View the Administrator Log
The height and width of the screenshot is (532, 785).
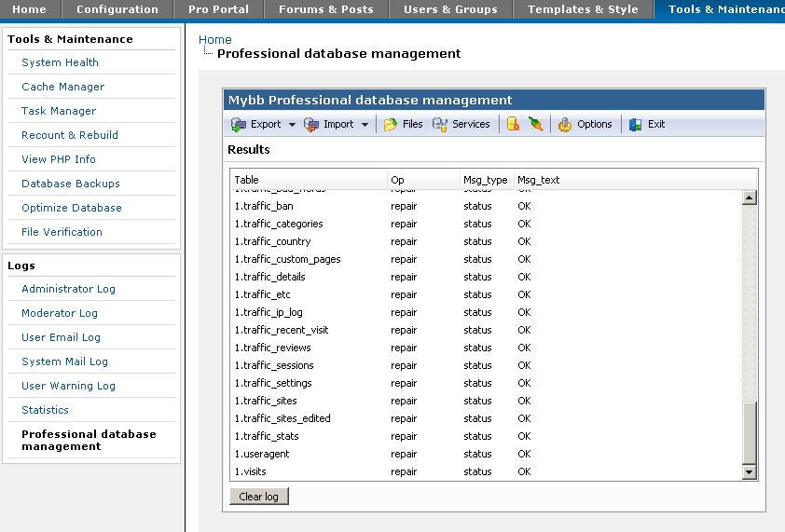point(68,289)
